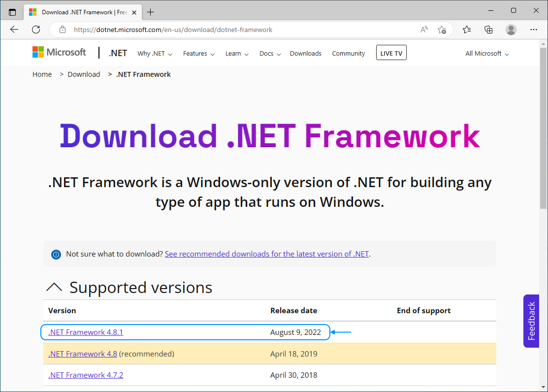Close the Download .NET Framework tab
This screenshot has height=392, width=548.
tap(134, 12)
